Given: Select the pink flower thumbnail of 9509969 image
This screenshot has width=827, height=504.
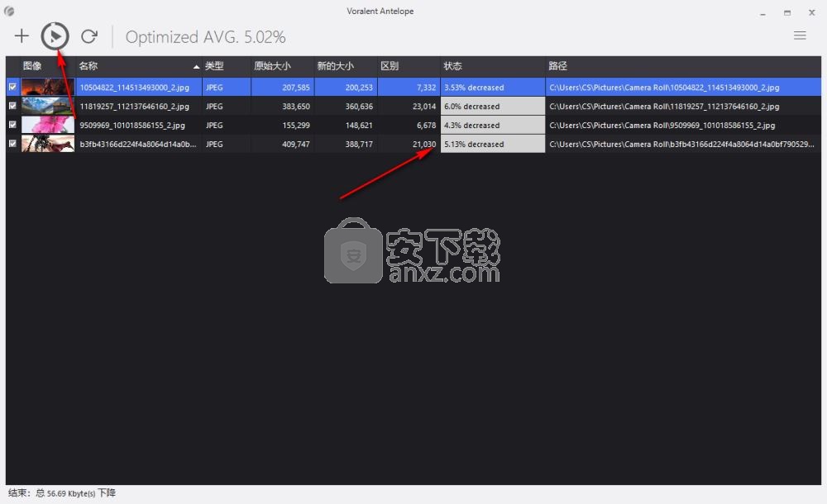Looking at the screenshot, I should [47, 125].
